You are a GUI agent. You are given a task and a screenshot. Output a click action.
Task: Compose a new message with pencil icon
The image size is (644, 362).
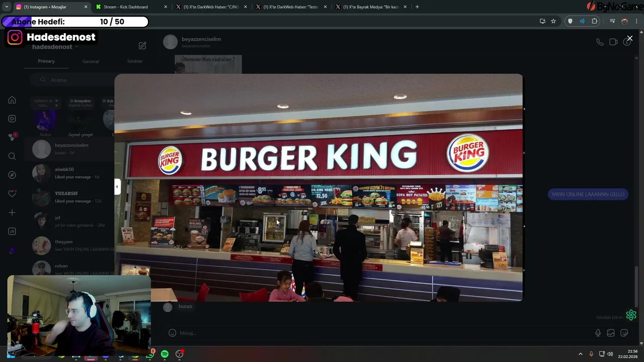pyautogui.click(x=142, y=46)
